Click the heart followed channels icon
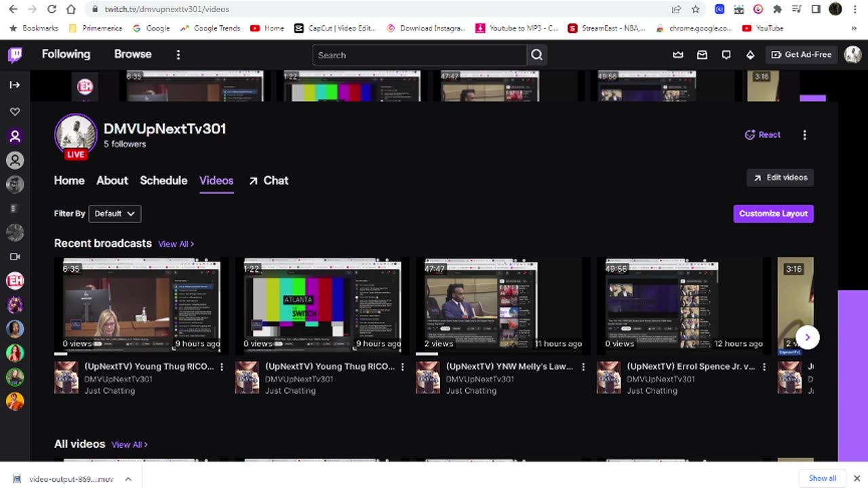The height and width of the screenshot is (488, 868). 15,111
